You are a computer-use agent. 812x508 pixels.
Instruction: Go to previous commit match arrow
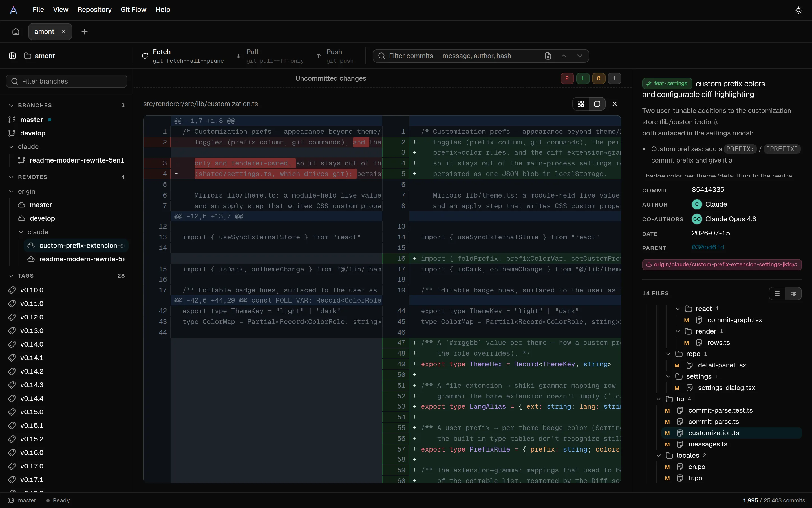[x=564, y=56]
